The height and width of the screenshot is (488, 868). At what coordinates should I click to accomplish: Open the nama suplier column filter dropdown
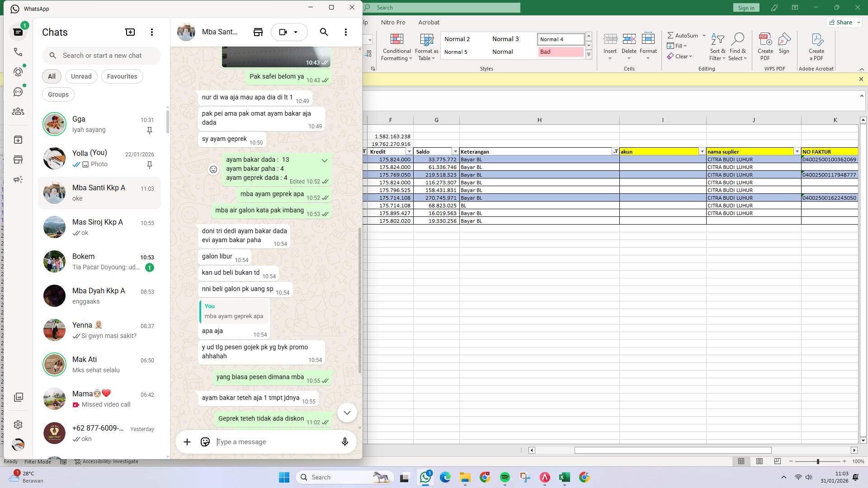pyautogui.click(x=797, y=151)
